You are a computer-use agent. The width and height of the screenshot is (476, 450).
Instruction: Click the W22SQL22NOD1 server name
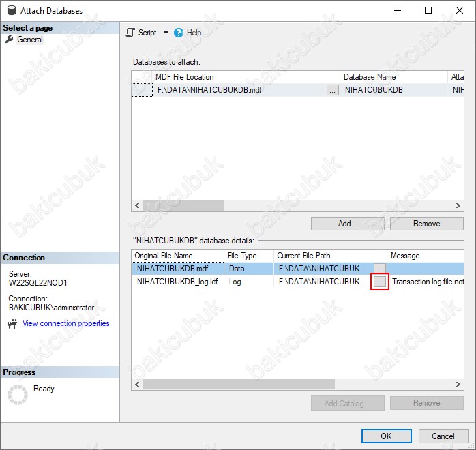point(38,283)
